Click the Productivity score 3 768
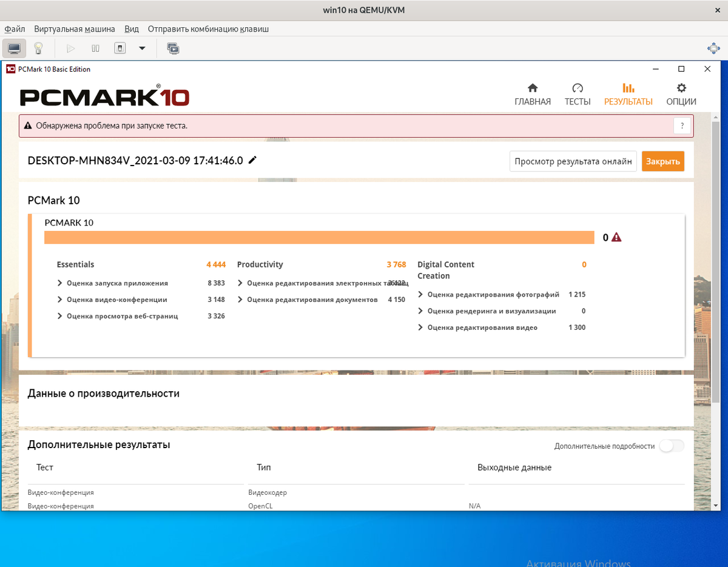Image resolution: width=728 pixels, height=567 pixels. [396, 264]
